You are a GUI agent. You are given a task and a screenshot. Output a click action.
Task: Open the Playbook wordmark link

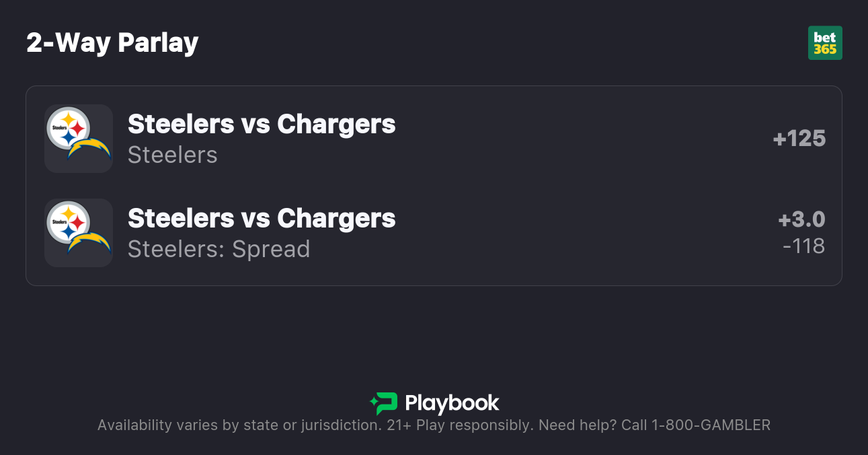coord(452,404)
